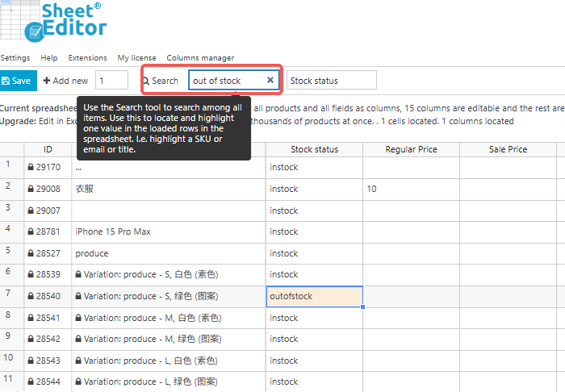Click the magnifier Search icon
565x392 pixels.
(x=146, y=81)
